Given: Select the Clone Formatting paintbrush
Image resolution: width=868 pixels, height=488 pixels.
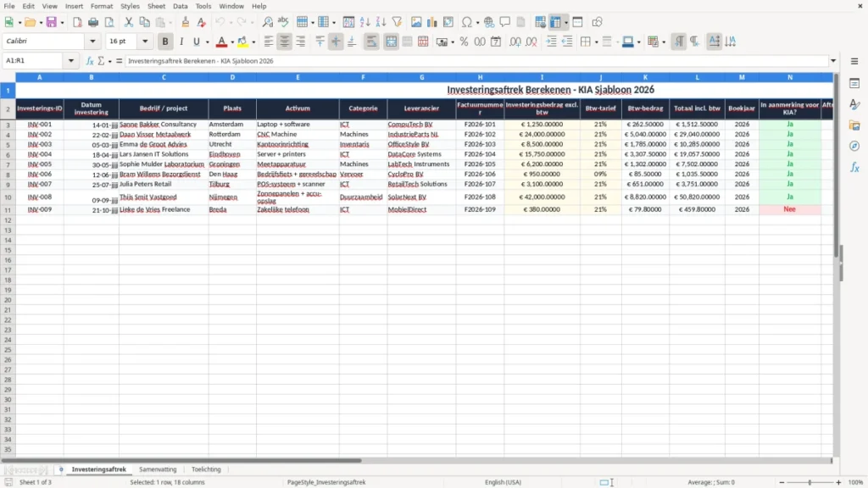Looking at the screenshot, I should [186, 22].
